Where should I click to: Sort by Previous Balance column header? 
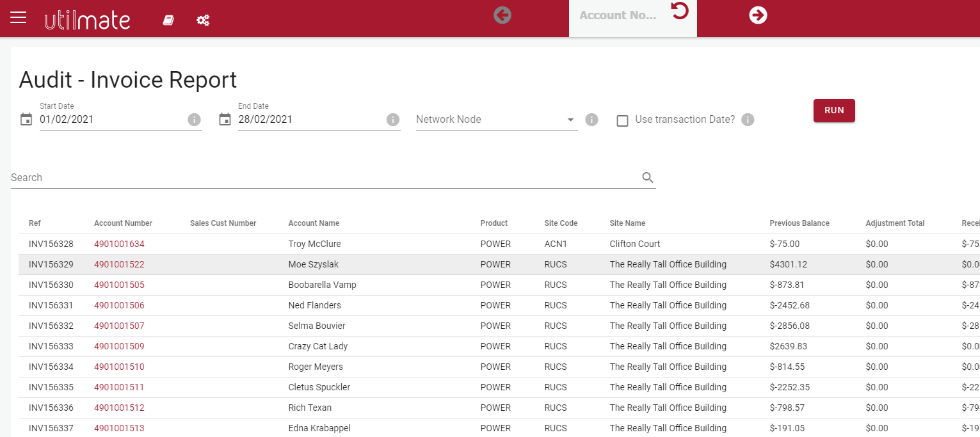(799, 223)
